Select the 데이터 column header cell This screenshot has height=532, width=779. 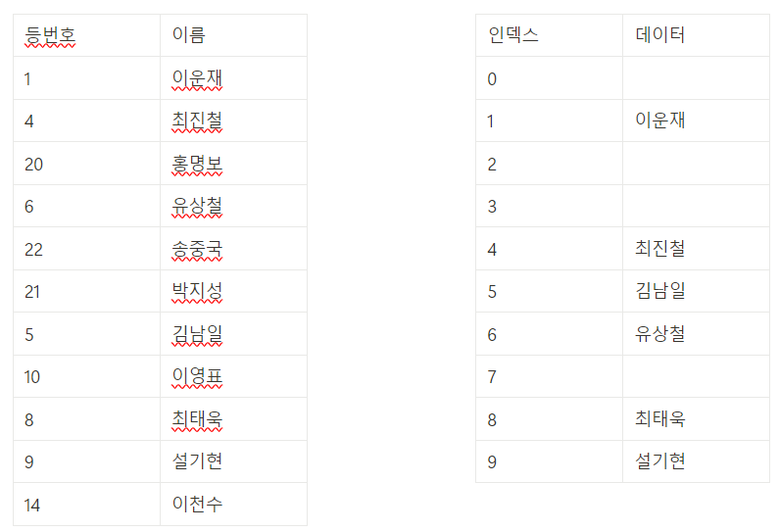pyautogui.click(x=660, y=35)
